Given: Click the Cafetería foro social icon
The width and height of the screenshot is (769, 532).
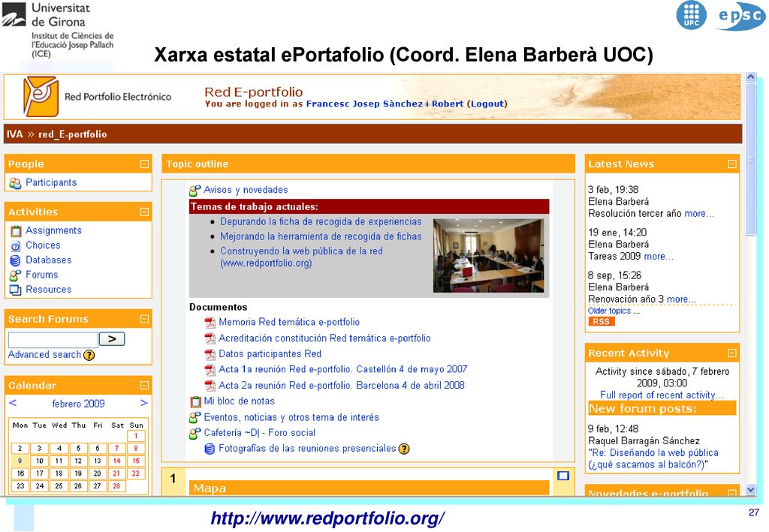Looking at the screenshot, I should (x=195, y=433).
